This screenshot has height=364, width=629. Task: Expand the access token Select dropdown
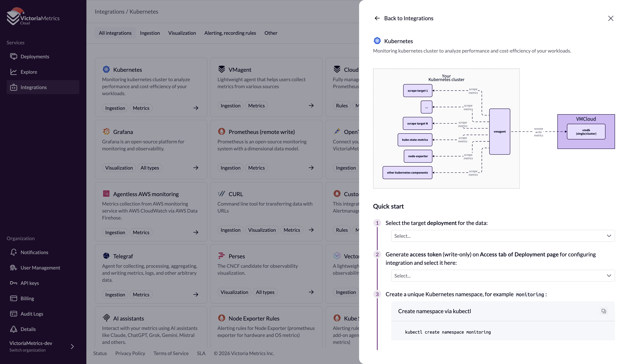503,276
